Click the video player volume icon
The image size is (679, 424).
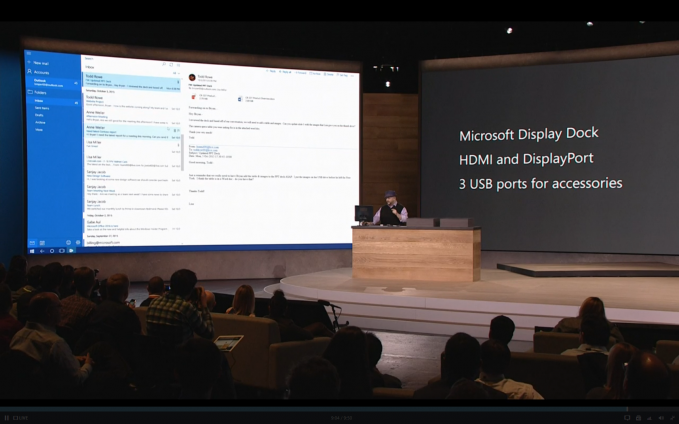click(661, 418)
